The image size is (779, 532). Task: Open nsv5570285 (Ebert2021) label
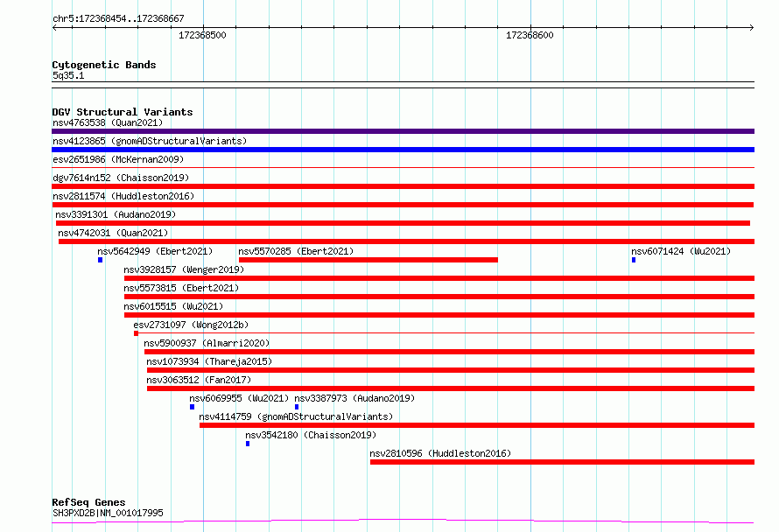[x=296, y=251]
